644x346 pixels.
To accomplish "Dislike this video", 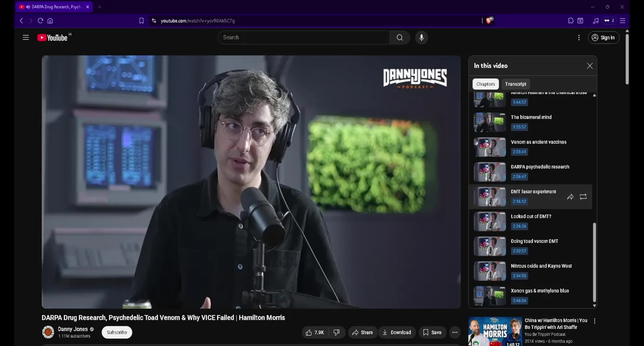I will (x=337, y=333).
